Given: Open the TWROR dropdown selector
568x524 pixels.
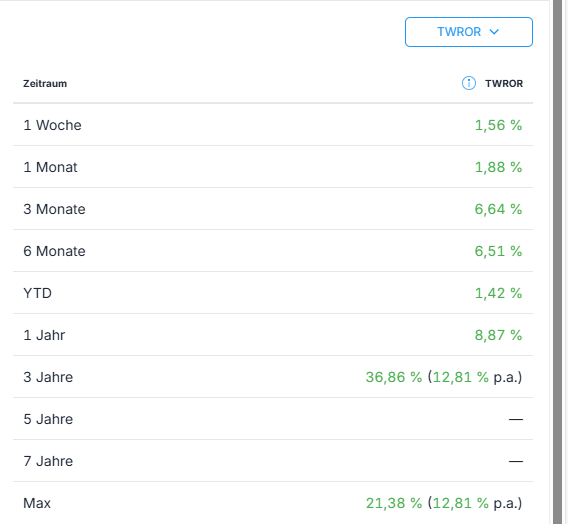Looking at the screenshot, I should pos(469,32).
